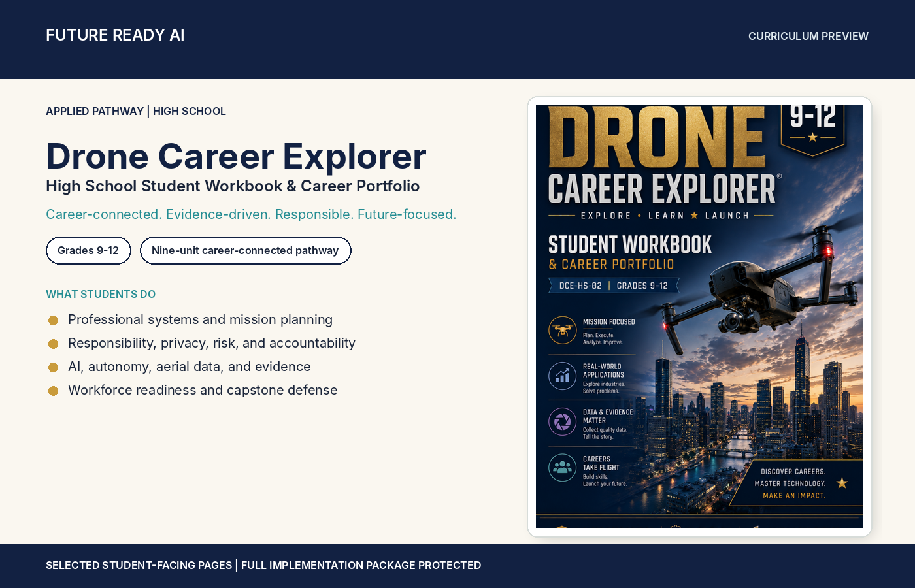Click 'Professional systems and mission planning' item
Screen dimensions: 915x588
tap(200, 319)
